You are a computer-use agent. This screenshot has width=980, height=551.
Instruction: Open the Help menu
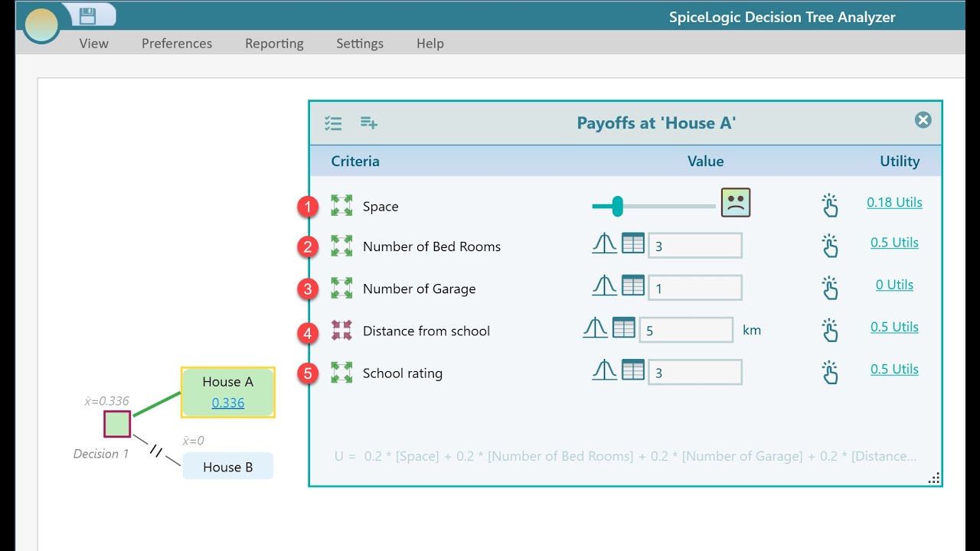[x=430, y=44]
